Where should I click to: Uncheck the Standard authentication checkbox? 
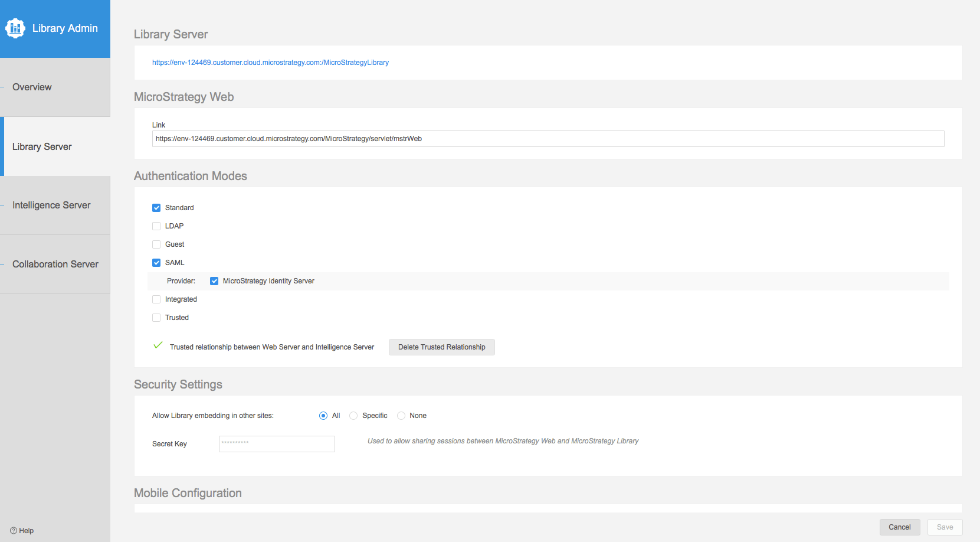[x=156, y=208]
